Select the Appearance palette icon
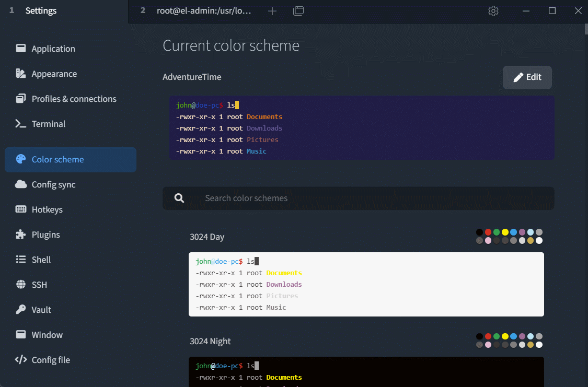Viewport: 588px width, 387px height. pyautogui.click(x=20, y=74)
